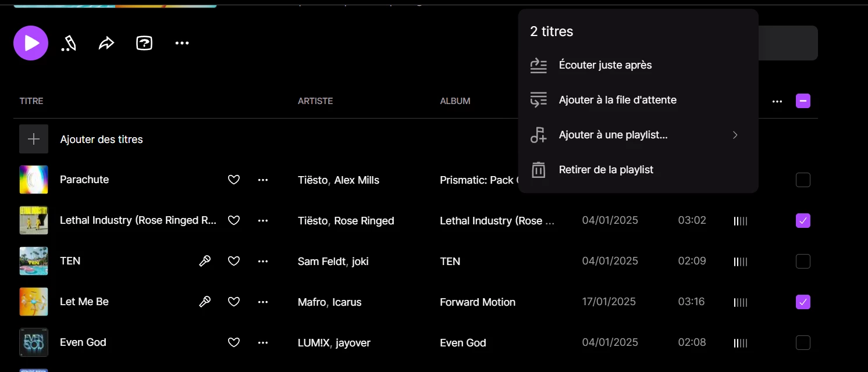
Task: Open the column header three-dots menu
Action: pos(777,102)
